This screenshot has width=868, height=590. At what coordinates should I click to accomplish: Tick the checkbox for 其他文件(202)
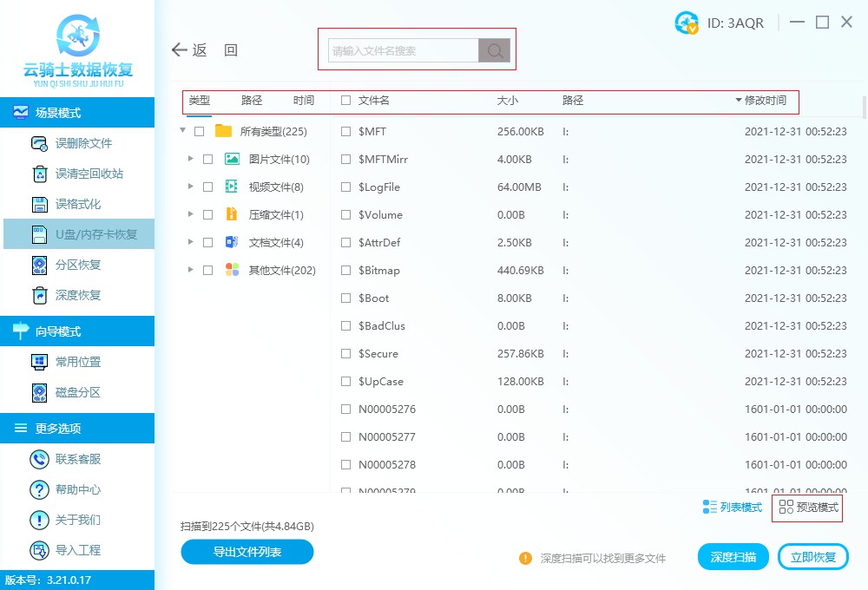tap(208, 270)
